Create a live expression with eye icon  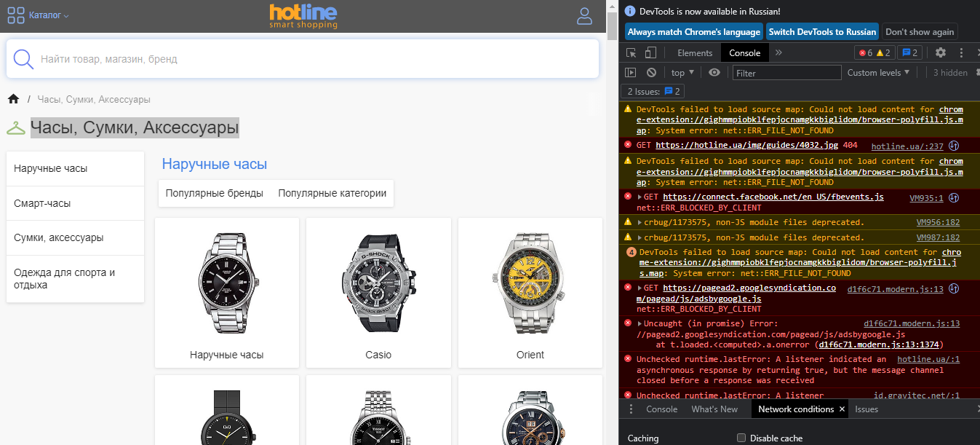pos(714,72)
